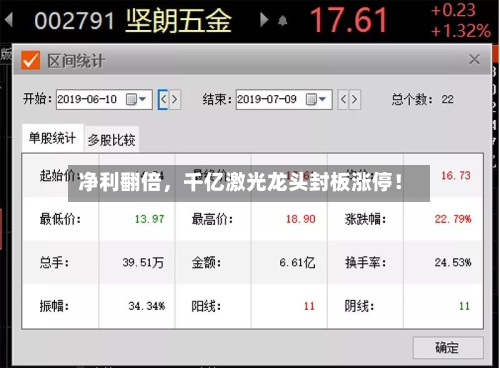
Task: Click the 总手 label
Action: [54, 263]
